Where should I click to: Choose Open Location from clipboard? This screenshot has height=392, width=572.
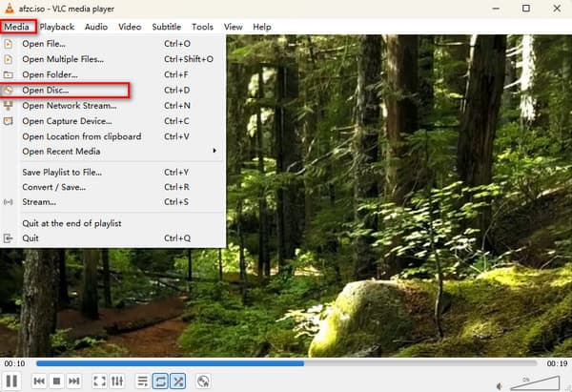(112, 136)
